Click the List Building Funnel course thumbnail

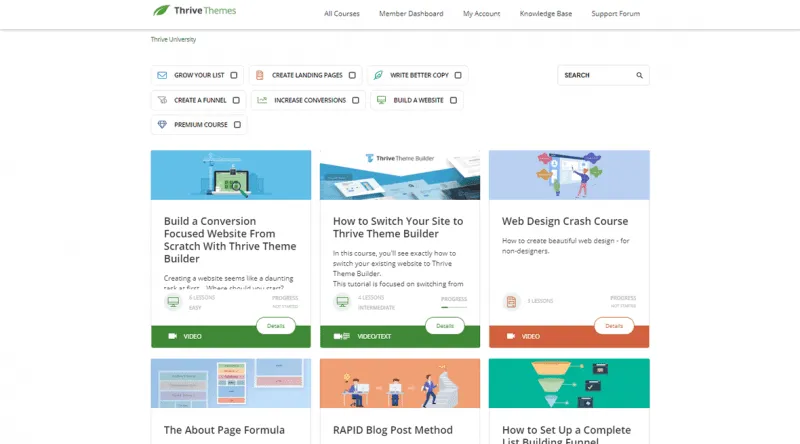pyautogui.click(x=569, y=383)
